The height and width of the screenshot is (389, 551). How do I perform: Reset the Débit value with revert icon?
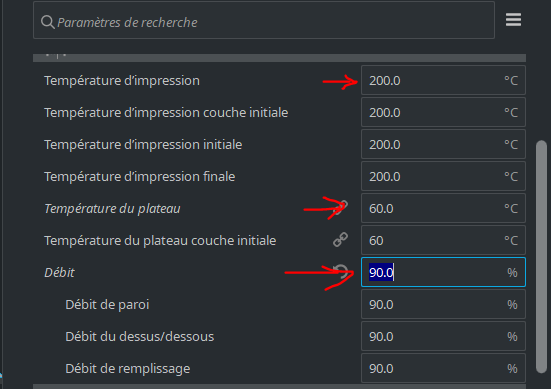341,272
